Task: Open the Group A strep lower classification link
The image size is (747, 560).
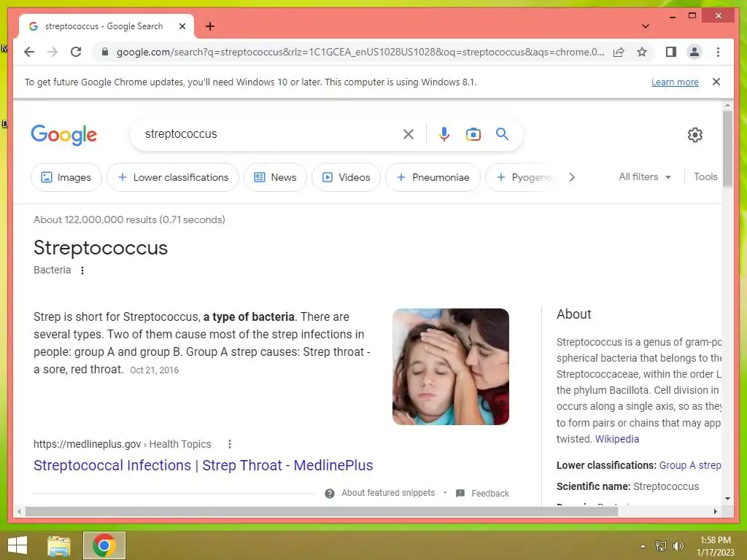Action: (x=690, y=465)
